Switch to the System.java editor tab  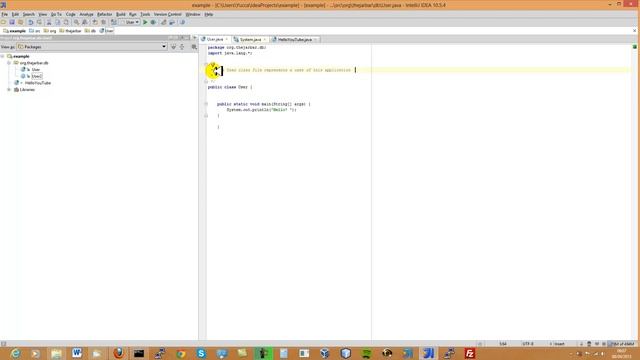coord(250,40)
